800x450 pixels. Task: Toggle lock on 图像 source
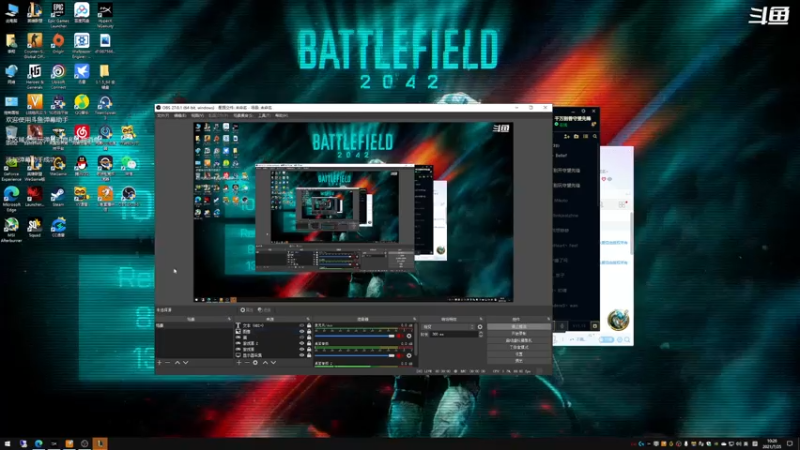point(309,332)
